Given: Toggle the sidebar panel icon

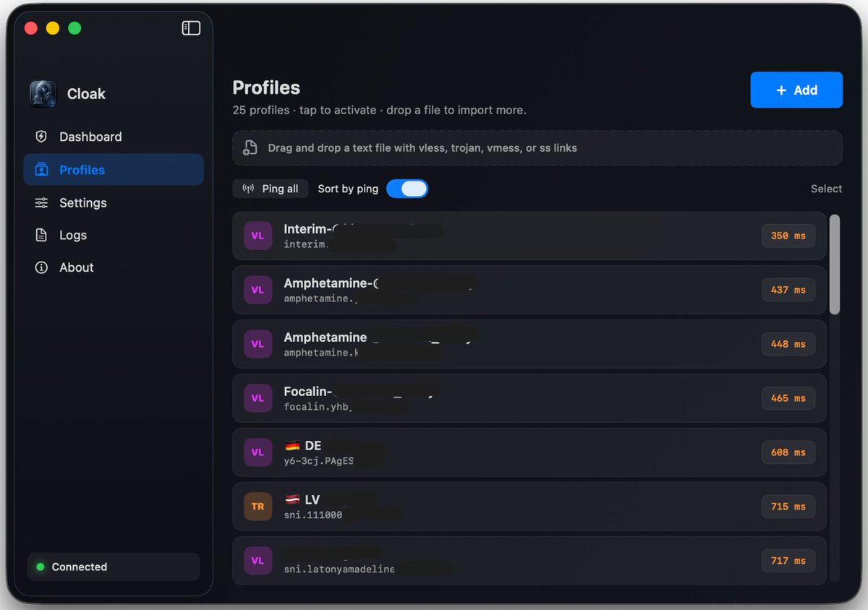Looking at the screenshot, I should pyautogui.click(x=191, y=28).
